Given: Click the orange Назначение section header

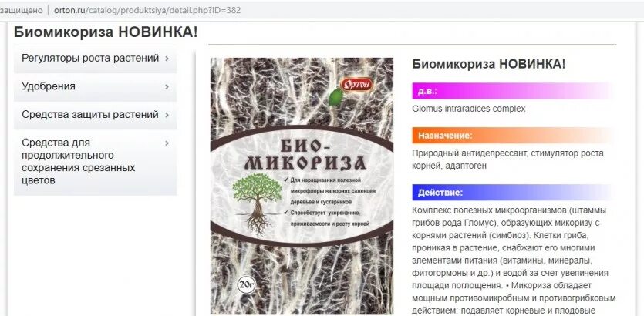Looking at the screenshot, I should 514,136.
